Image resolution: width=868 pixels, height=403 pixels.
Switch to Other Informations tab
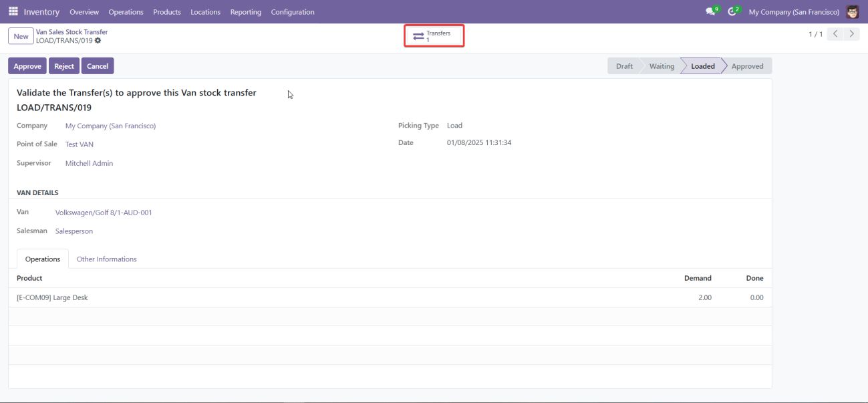pos(106,259)
